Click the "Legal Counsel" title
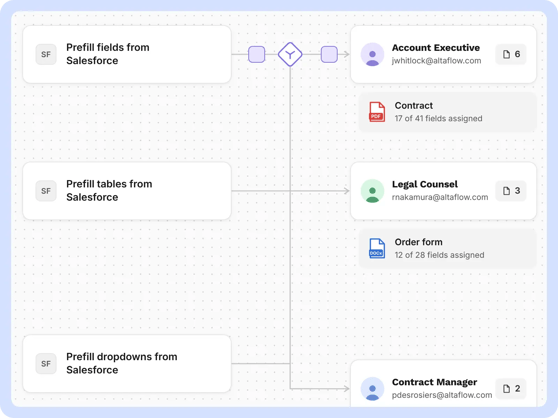Screen dimensions: 558x418 [x=425, y=184]
